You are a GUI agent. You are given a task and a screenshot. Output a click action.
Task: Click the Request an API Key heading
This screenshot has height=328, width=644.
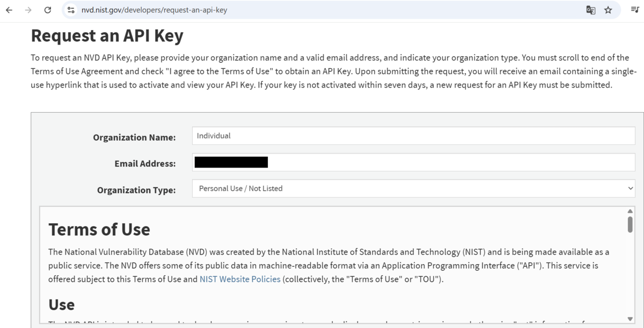[107, 35]
